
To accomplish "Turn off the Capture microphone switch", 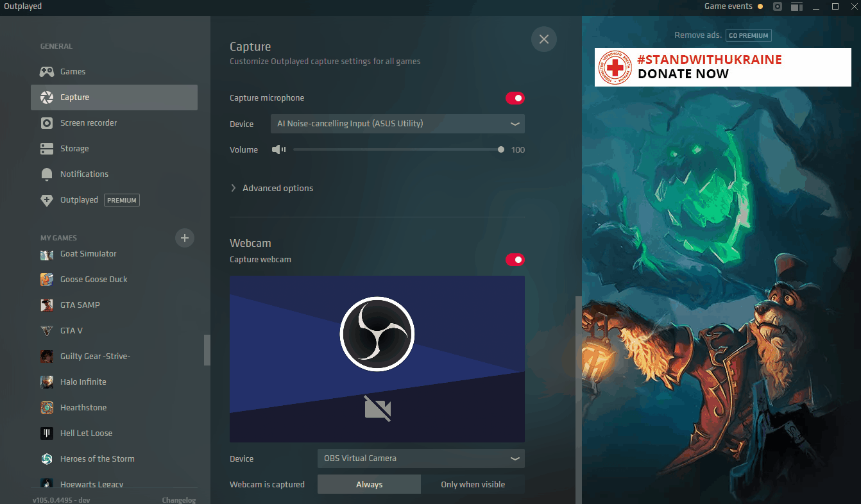I will pyautogui.click(x=515, y=98).
